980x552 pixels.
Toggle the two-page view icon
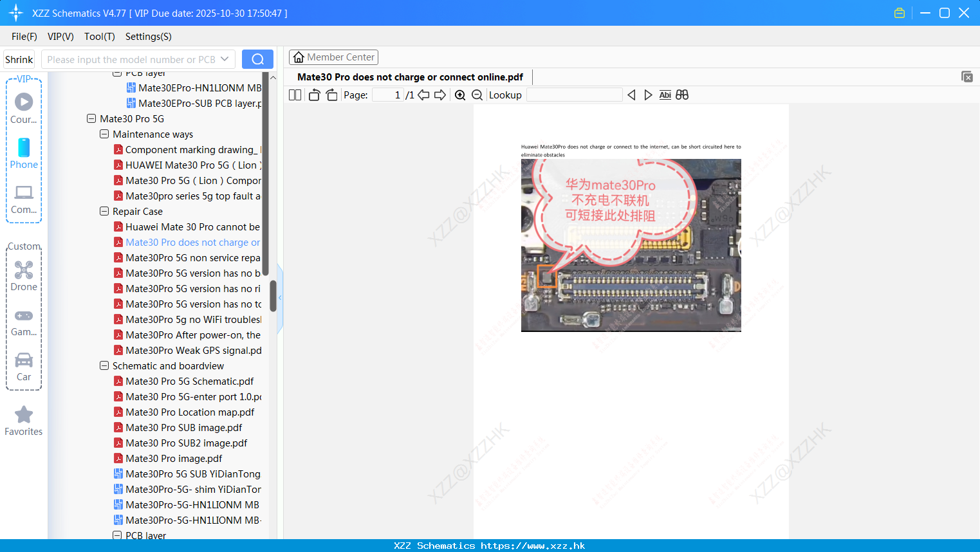295,95
